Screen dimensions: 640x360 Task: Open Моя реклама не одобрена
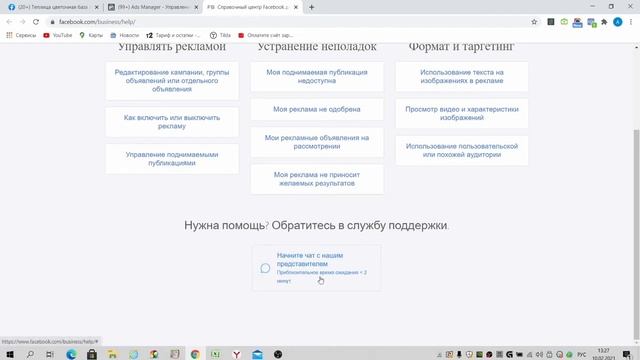[x=317, y=109]
